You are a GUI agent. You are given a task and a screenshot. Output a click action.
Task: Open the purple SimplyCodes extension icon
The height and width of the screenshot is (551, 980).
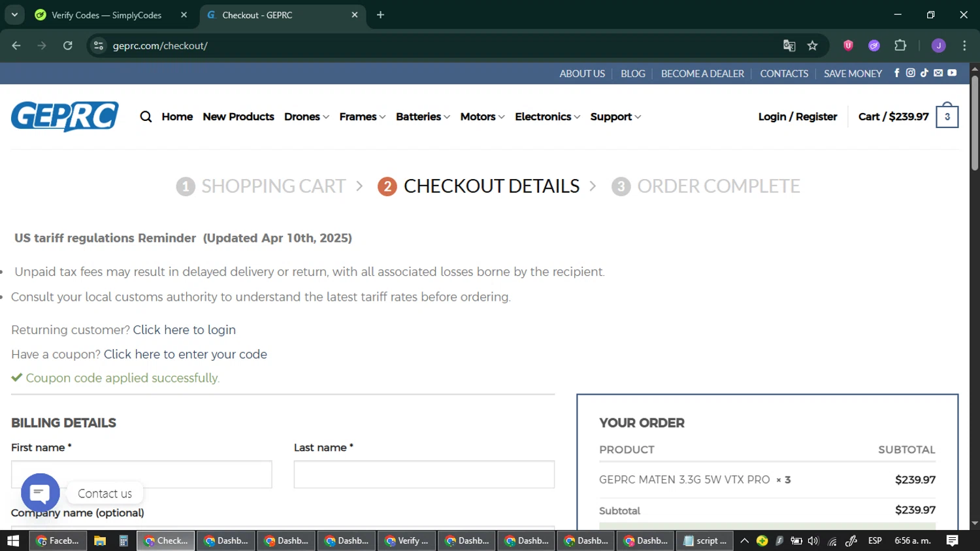click(874, 46)
